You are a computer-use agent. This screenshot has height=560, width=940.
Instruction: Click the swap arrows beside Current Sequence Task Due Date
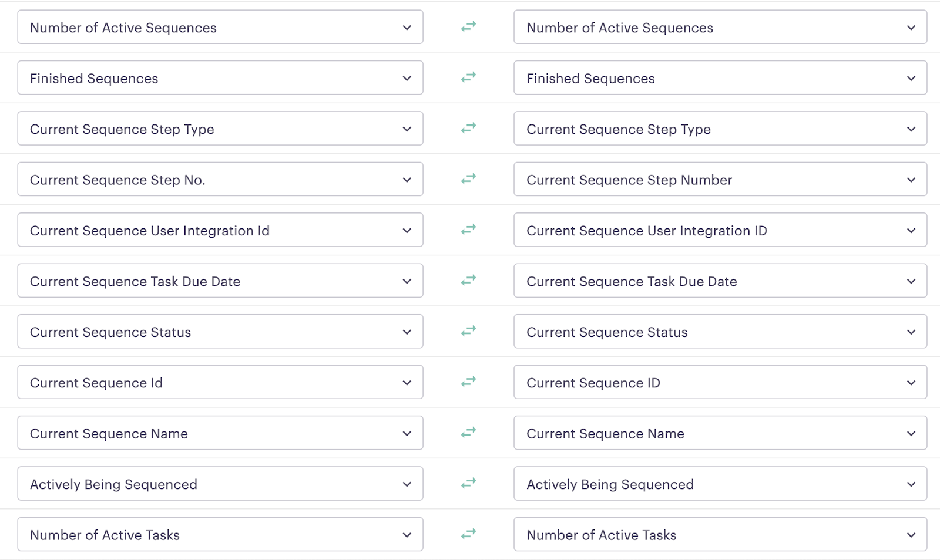pyautogui.click(x=468, y=281)
